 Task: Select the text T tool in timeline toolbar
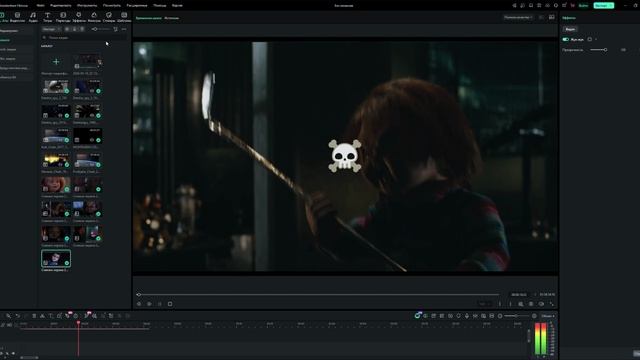coord(51,316)
